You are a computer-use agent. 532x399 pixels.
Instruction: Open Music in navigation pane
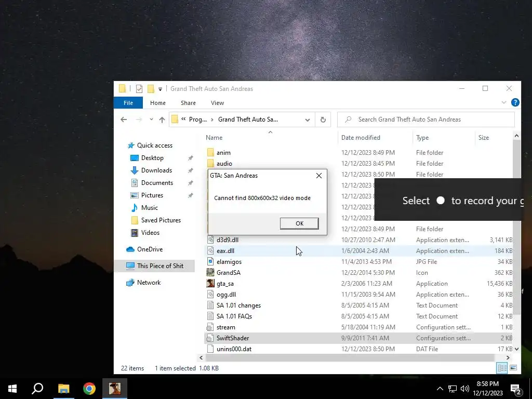click(149, 208)
